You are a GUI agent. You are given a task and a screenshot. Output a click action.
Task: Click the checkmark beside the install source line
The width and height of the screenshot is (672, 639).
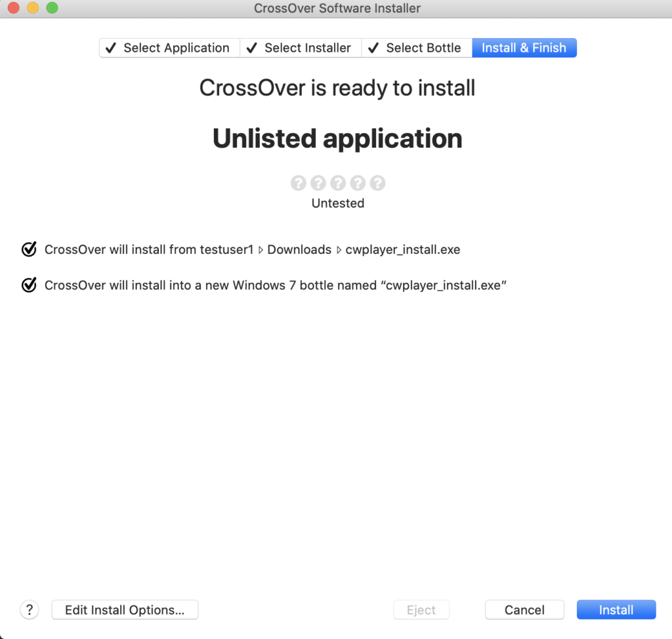coord(29,249)
